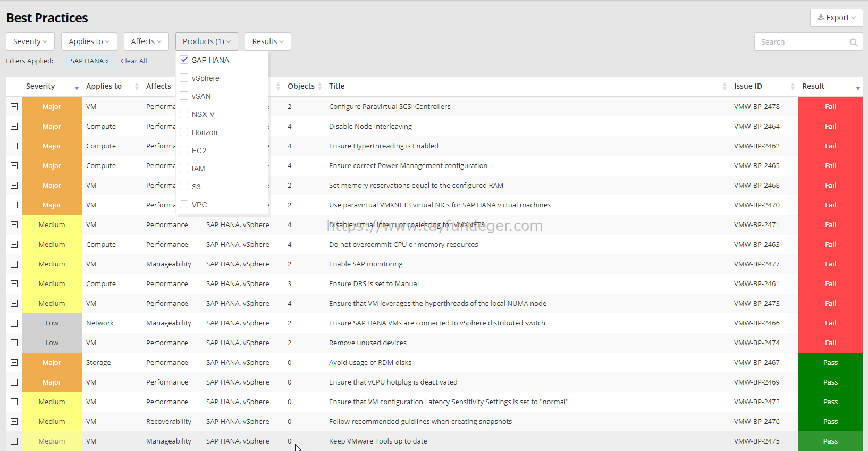Viewport: 868px width, 451px height.
Task: Open the Export dropdown button
Action: coord(836,18)
